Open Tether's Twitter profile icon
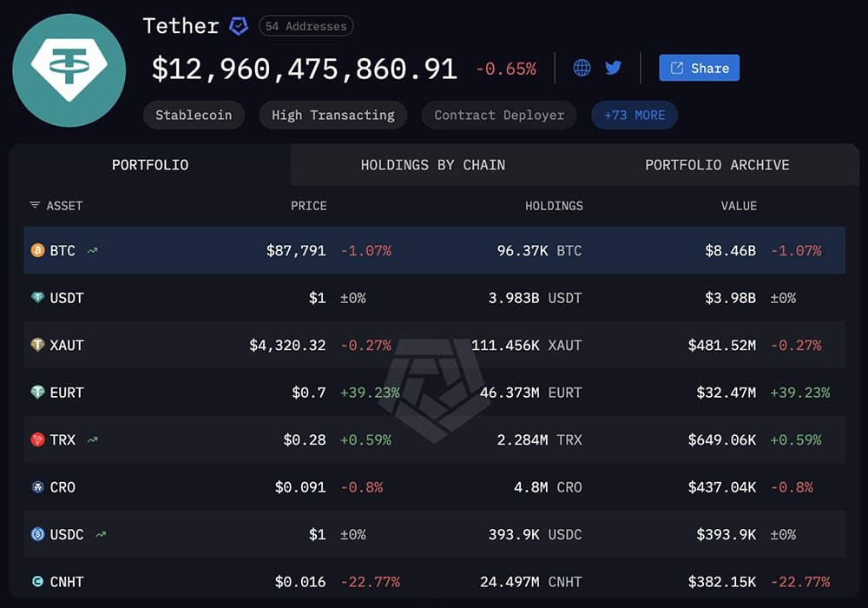868x608 pixels. (x=614, y=67)
